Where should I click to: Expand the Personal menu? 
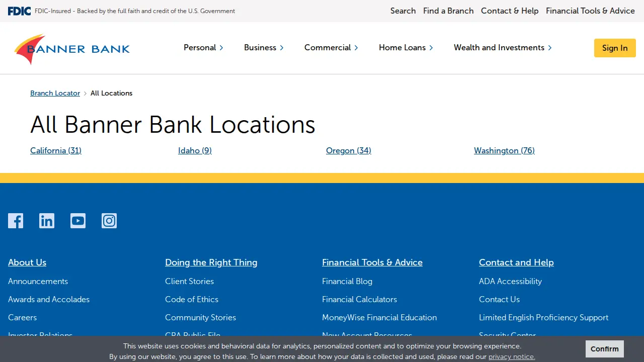click(203, 48)
